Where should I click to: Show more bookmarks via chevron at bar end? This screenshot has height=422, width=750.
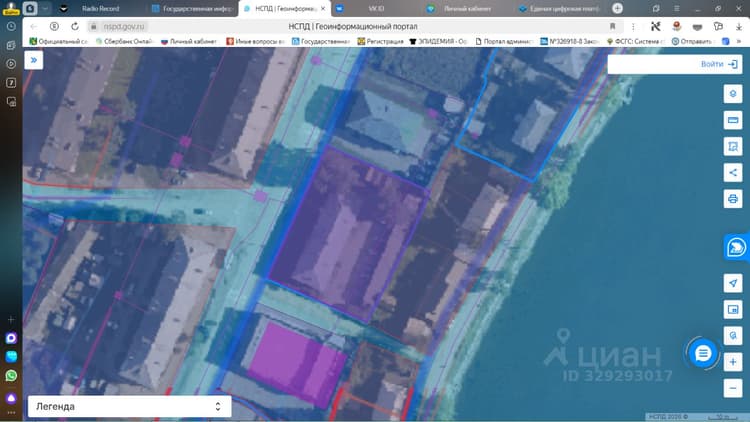739,42
